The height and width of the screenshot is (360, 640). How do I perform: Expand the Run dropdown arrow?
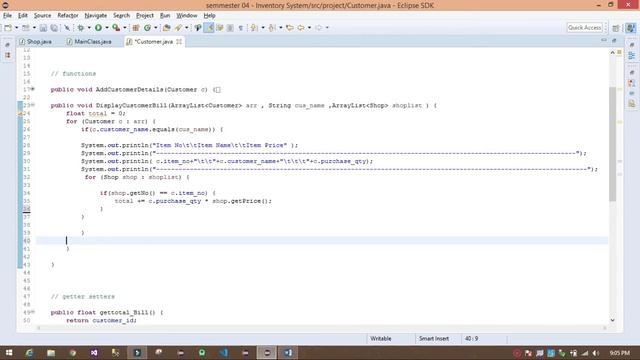pyautogui.click(x=107, y=28)
